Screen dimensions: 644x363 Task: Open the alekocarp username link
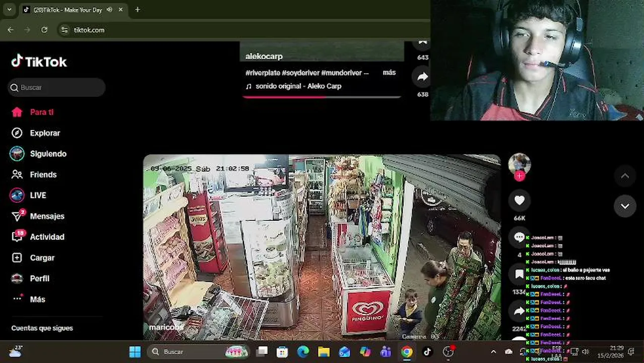(264, 56)
